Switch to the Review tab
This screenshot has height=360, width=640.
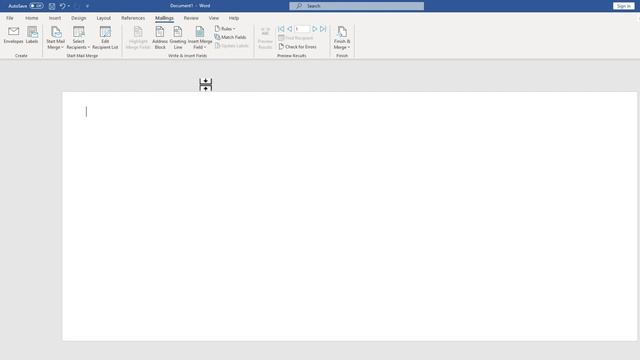click(x=191, y=18)
